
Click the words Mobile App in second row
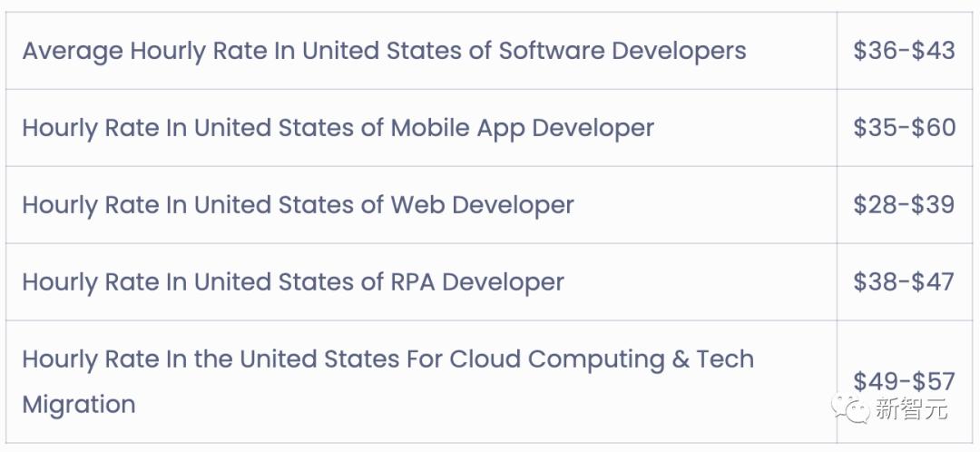pos(457,128)
